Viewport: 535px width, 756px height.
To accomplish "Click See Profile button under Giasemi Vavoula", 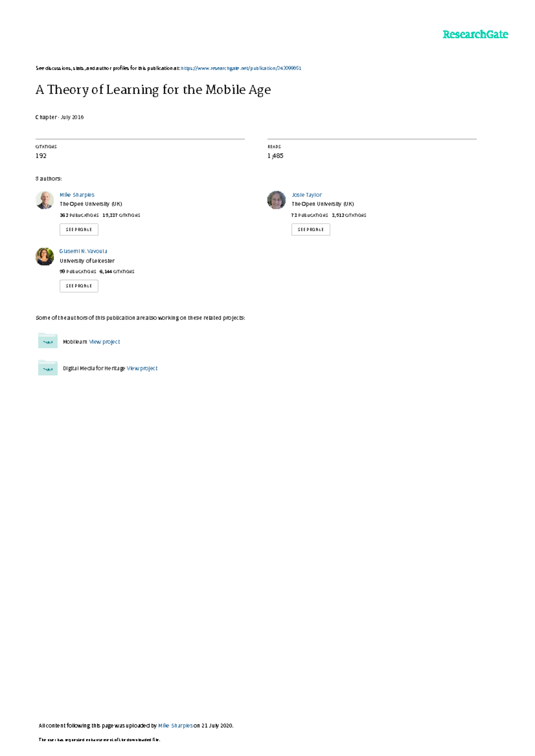I will click(x=79, y=286).
